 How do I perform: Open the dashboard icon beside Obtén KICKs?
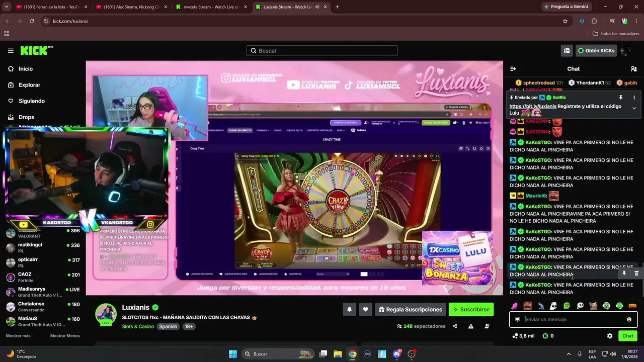[567, 51]
